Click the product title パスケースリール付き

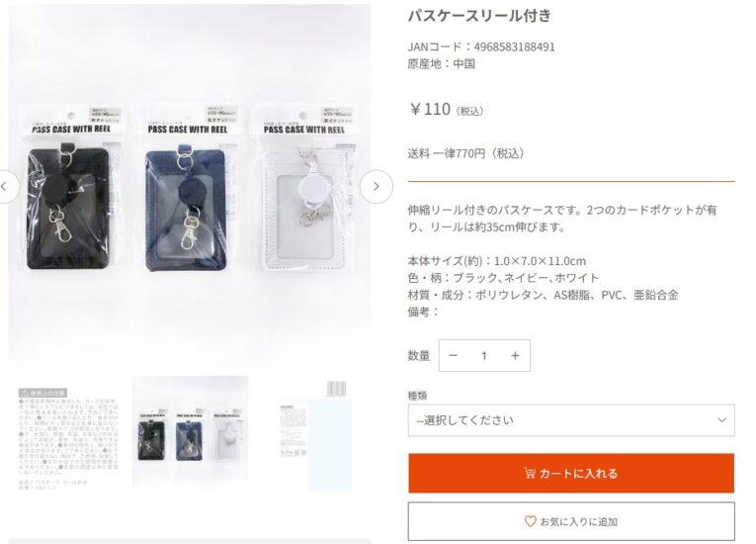point(479,16)
